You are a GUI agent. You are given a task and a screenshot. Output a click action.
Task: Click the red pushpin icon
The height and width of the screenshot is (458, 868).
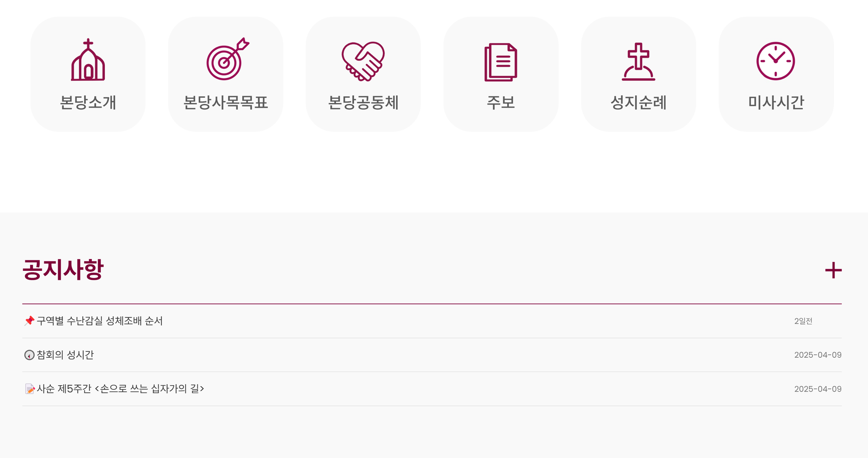29,321
